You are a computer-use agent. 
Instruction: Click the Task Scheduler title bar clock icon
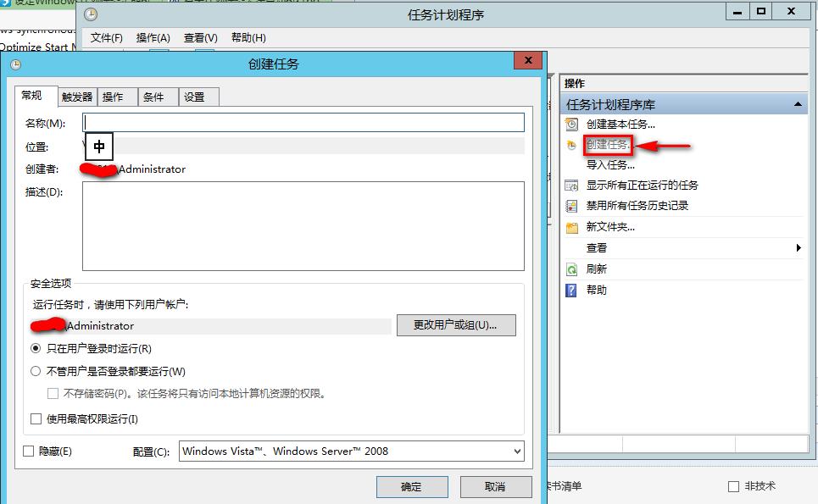click(x=91, y=14)
